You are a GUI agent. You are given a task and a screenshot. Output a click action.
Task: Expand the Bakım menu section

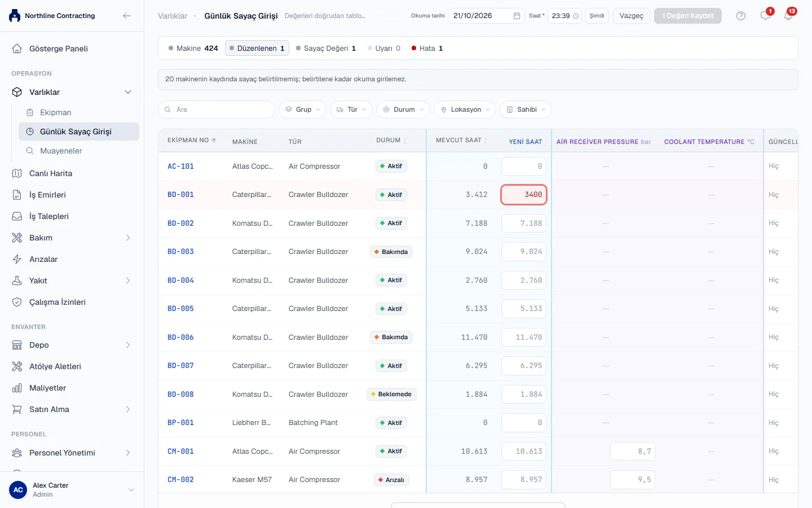tap(128, 238)
